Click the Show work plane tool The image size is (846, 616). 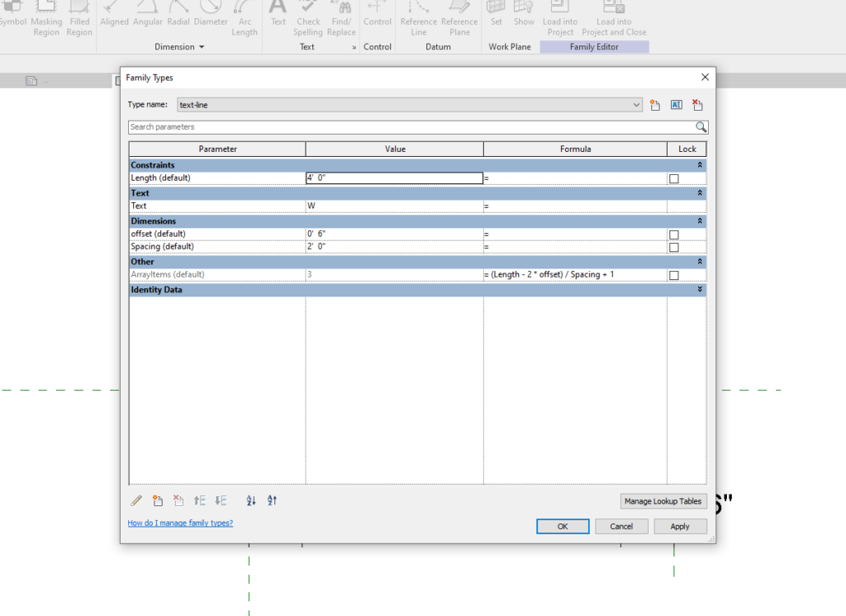(x=523, y=14)
